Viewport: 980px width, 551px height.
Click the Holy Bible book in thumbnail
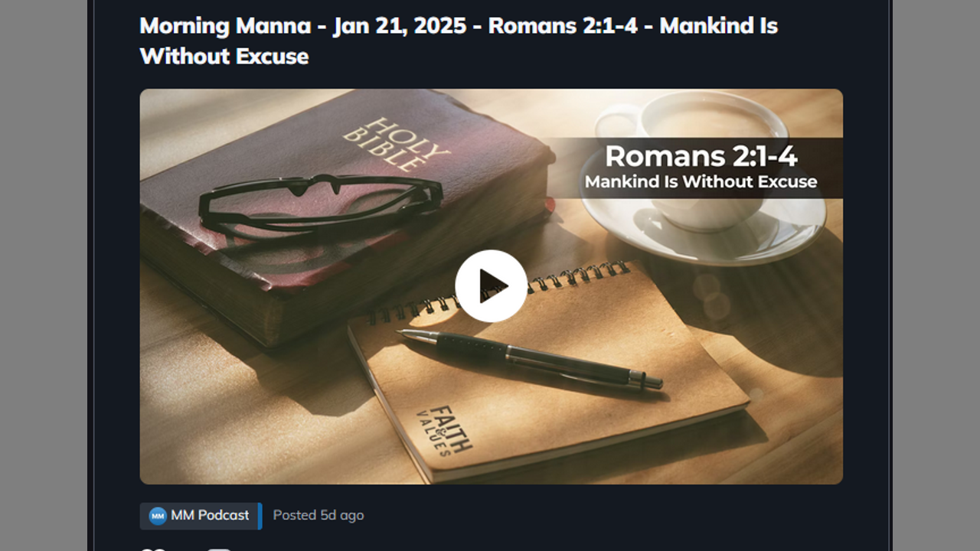[x=345, y=214]
